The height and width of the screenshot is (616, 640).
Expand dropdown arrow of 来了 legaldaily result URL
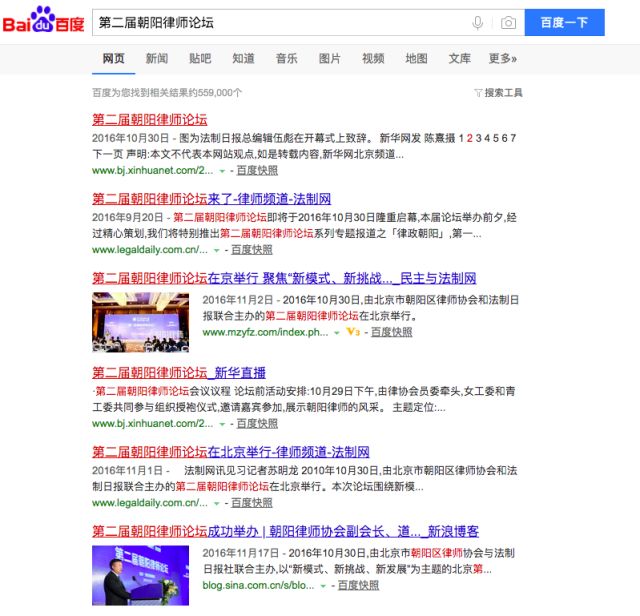pyautogui.click(x=217, y=250)
